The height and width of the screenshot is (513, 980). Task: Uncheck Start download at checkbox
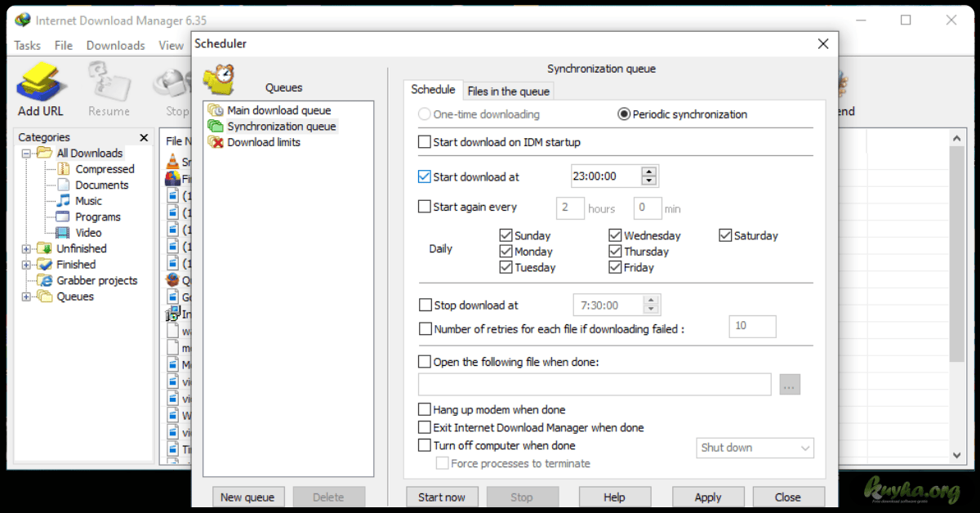[x=425, y=176]
